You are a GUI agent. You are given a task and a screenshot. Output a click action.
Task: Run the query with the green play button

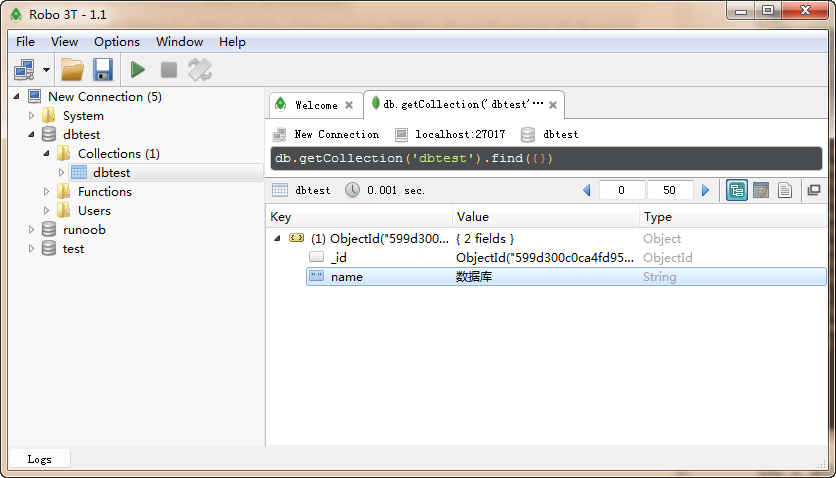point(138,70)
